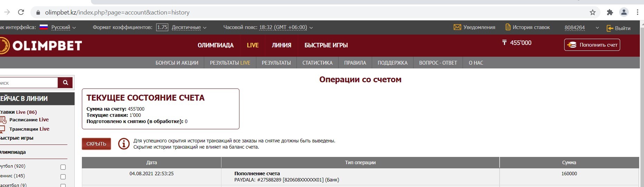The image size is (644, 187).
Task: Open the БЫСТРЫЕ ИГРЫ main menu item
Action: click(326, 45)
